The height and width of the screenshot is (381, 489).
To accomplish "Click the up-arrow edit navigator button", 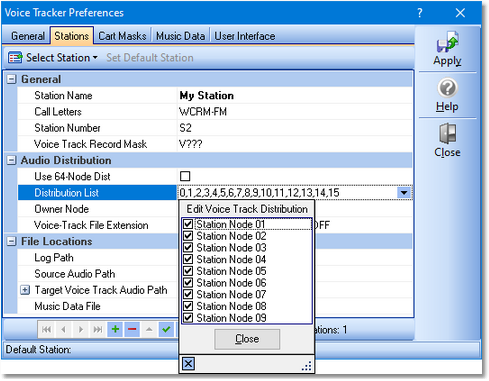I will [149, 330].
